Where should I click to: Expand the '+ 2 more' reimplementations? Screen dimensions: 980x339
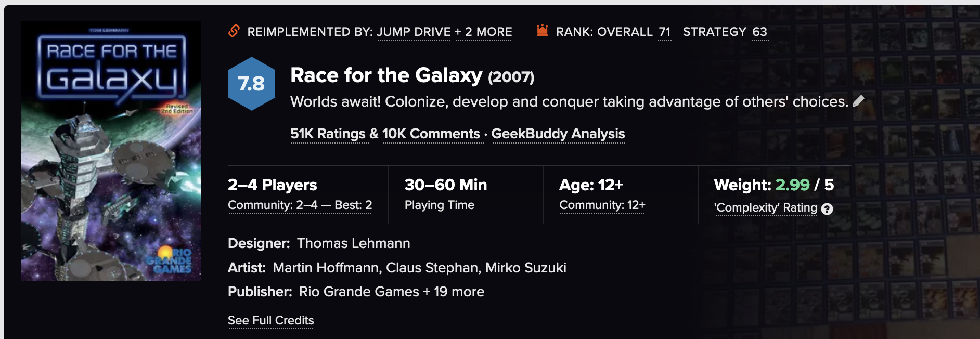484,32
